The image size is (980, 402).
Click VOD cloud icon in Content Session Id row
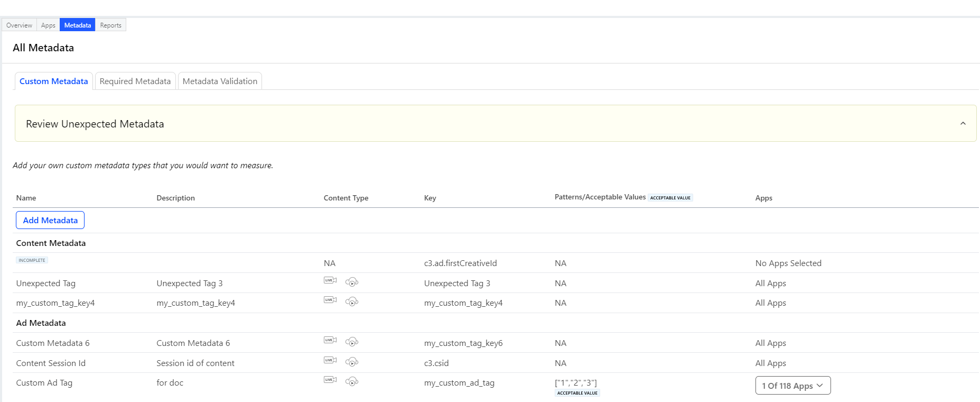[x=352, y=362]
